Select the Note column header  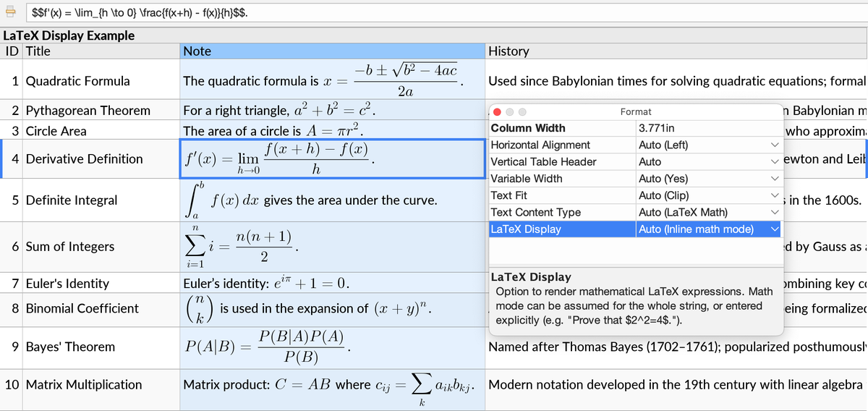pyautogui.click(x=333, y=51)
